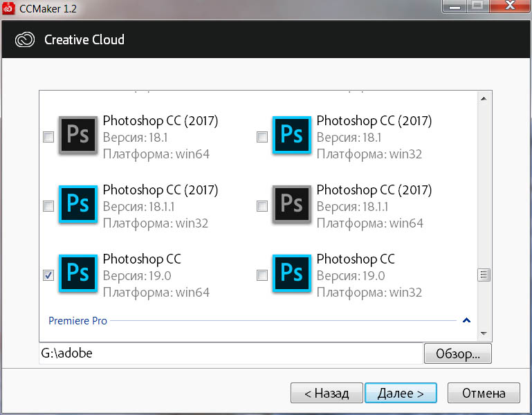Tick Photoshop 18.1.1 win32 checkbox
This screenshot has width=532, height=415.
(x=48, y=206)
